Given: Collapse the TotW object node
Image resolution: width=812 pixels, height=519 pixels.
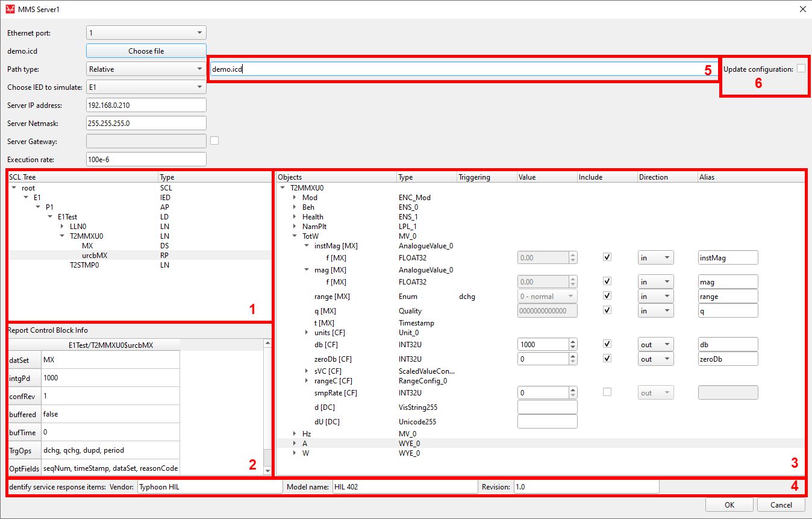Looking at the screenshot, I should tap(295, 236).
